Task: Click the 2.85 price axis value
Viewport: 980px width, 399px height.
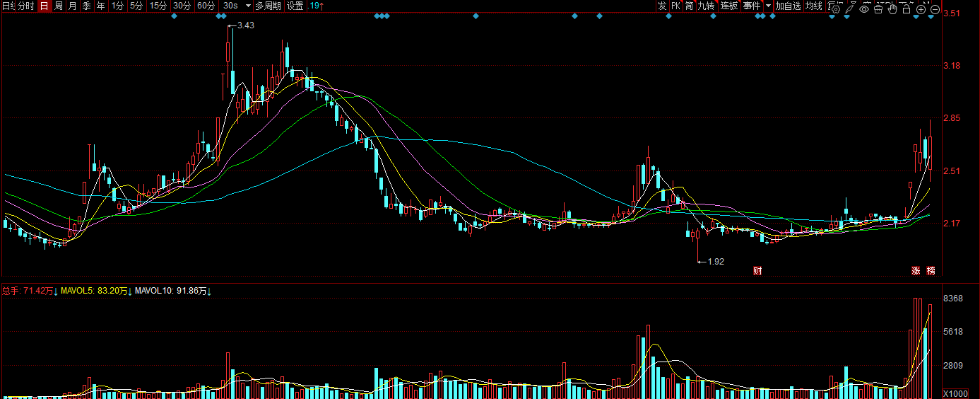Action: 952,118
